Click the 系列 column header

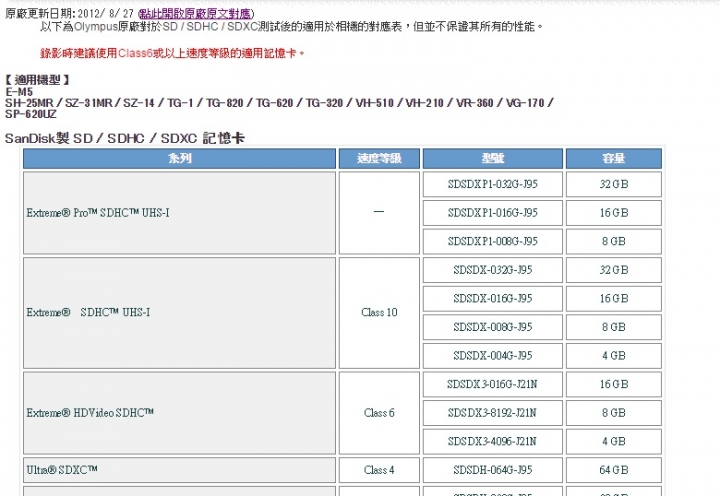point(180,158)
